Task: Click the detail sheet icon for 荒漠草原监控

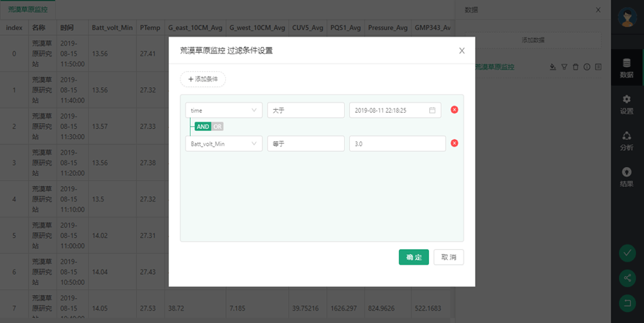Action: point(599,67)
